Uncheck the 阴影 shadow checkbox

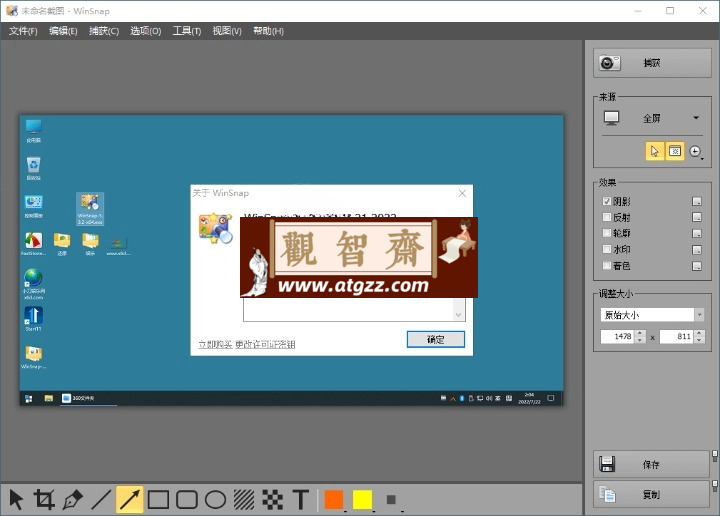click(x=607, y=201)
